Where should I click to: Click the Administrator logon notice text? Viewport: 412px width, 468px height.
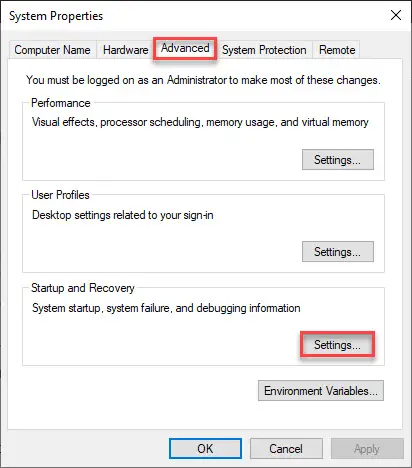click(203, 80)
